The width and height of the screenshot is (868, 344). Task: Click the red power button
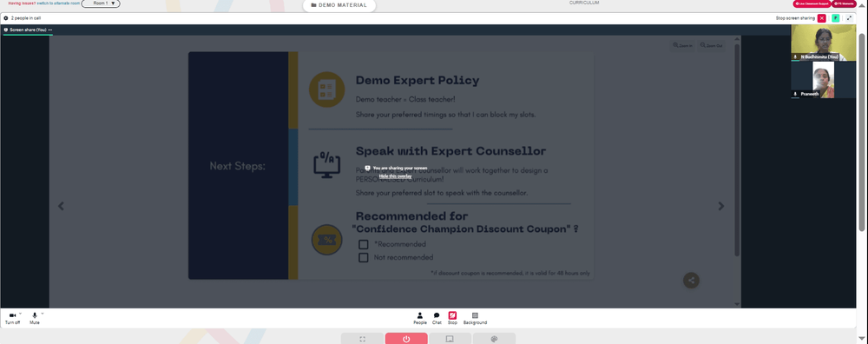coord(406,339)
